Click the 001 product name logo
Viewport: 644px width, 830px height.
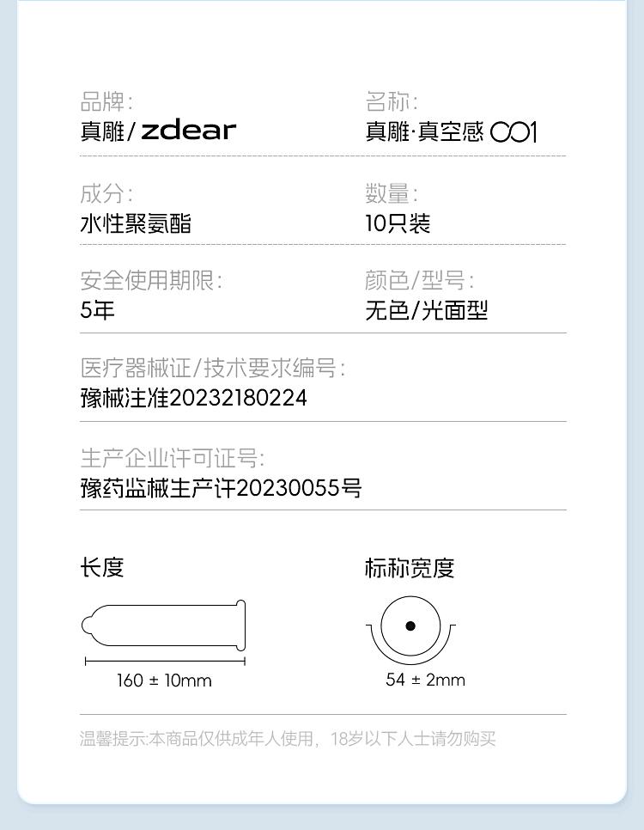pyautogui.click(x=513, y=131)
